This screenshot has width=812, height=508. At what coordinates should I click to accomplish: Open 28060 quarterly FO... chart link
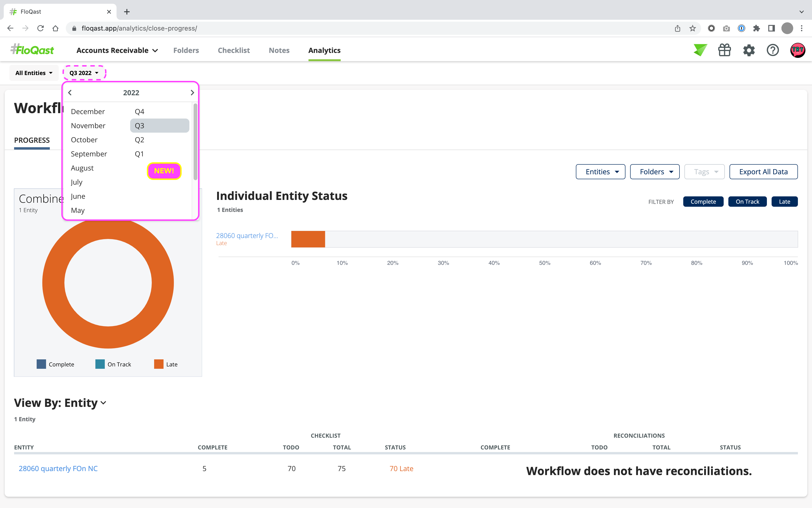tap(247, 235)
